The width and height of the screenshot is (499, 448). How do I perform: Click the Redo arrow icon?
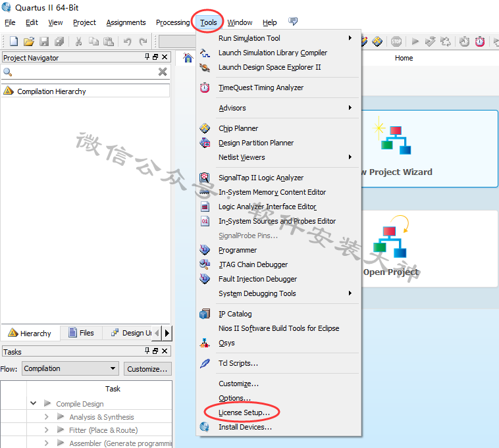click(144, 41)
